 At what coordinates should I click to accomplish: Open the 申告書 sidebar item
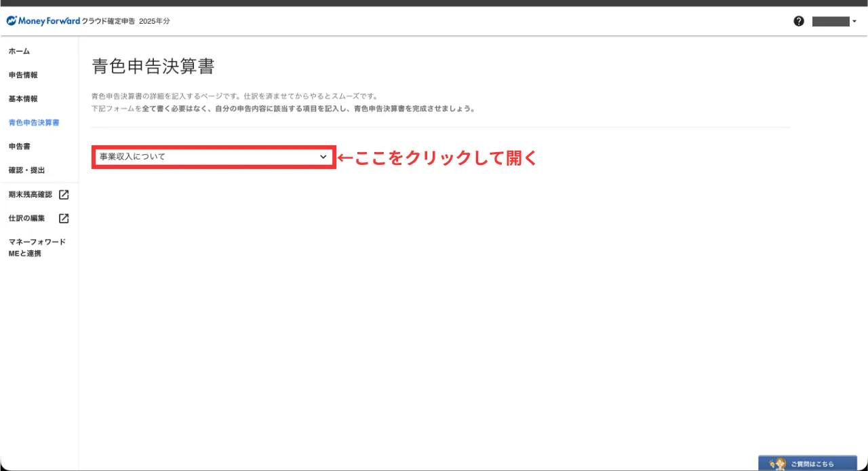(x=19, y=147)
